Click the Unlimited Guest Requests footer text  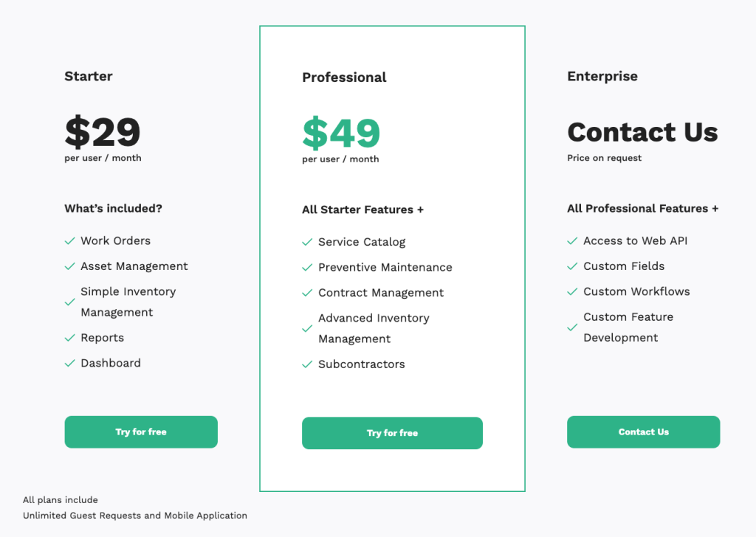click(x=135, y=515)
